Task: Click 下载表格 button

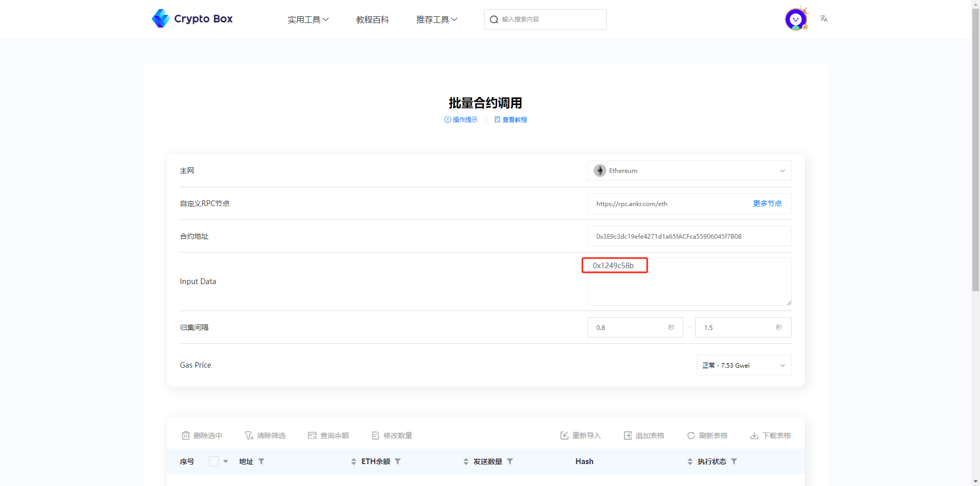Action: coord(771,436)
